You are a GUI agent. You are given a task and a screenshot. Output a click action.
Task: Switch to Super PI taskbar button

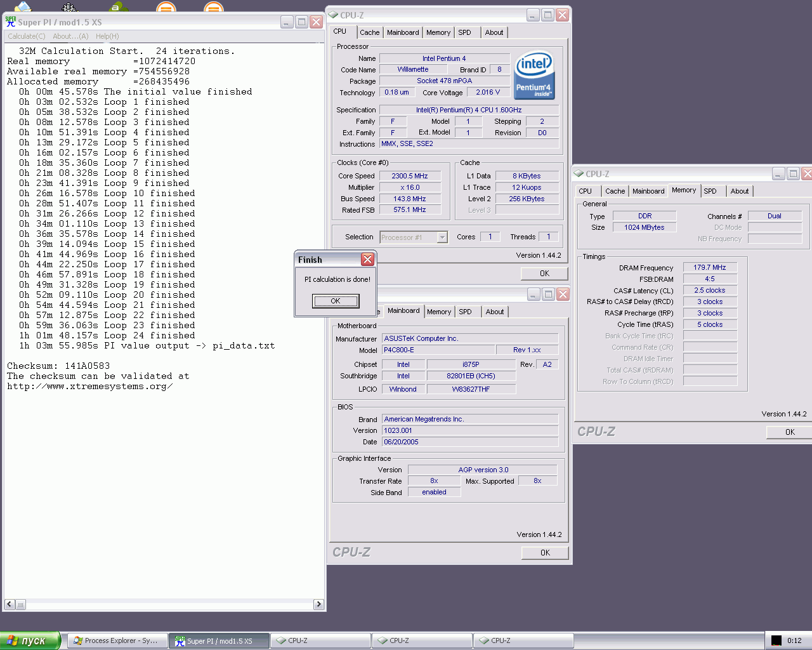pyautogui.click(x=219, y=641)
